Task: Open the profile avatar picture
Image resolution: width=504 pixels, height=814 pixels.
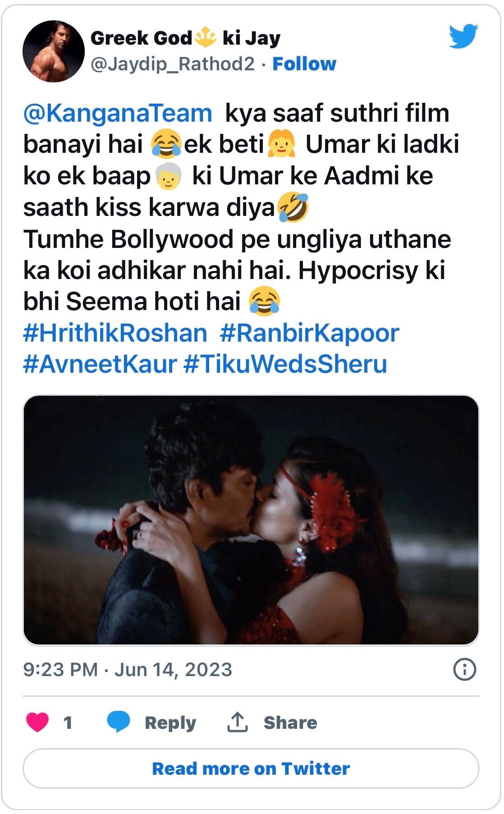Action: (54, 51)
